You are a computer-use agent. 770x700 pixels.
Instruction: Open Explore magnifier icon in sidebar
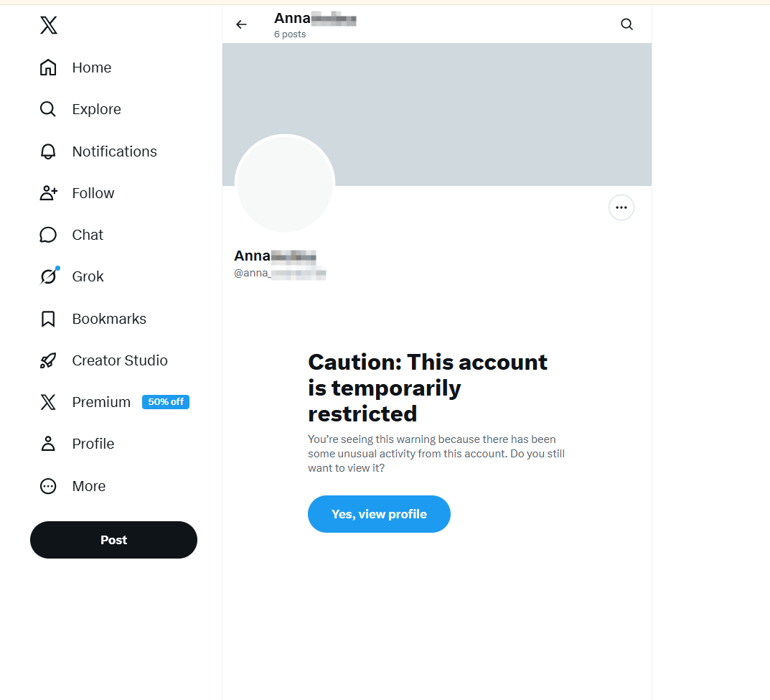click(48, 109)
